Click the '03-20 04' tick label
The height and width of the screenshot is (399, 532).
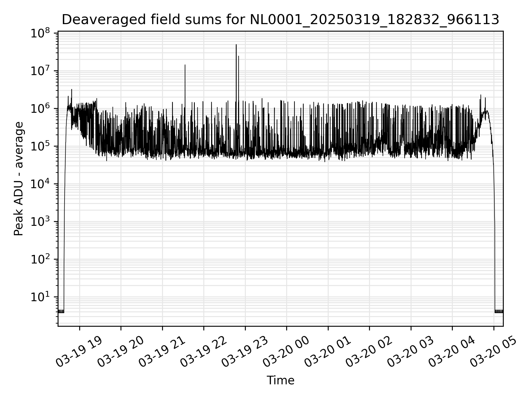pyautogui.click(x=451, y=352)
